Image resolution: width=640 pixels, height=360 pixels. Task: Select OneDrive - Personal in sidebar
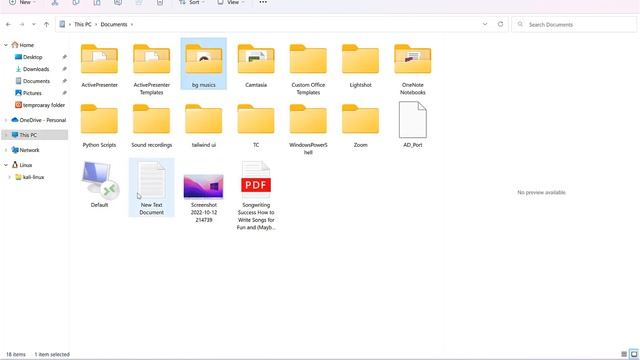click(x=43, y=120)
